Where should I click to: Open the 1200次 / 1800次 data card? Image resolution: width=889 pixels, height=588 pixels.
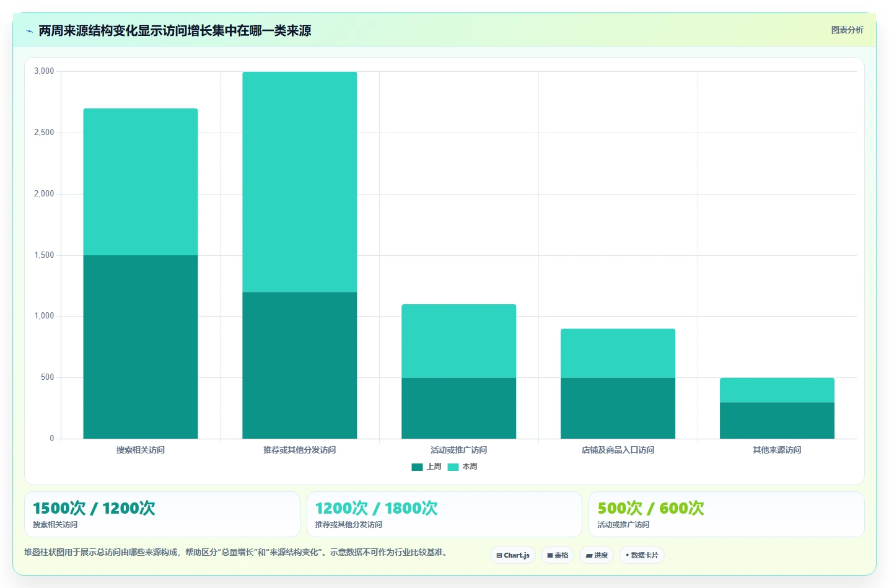click(x=444, y=514)
